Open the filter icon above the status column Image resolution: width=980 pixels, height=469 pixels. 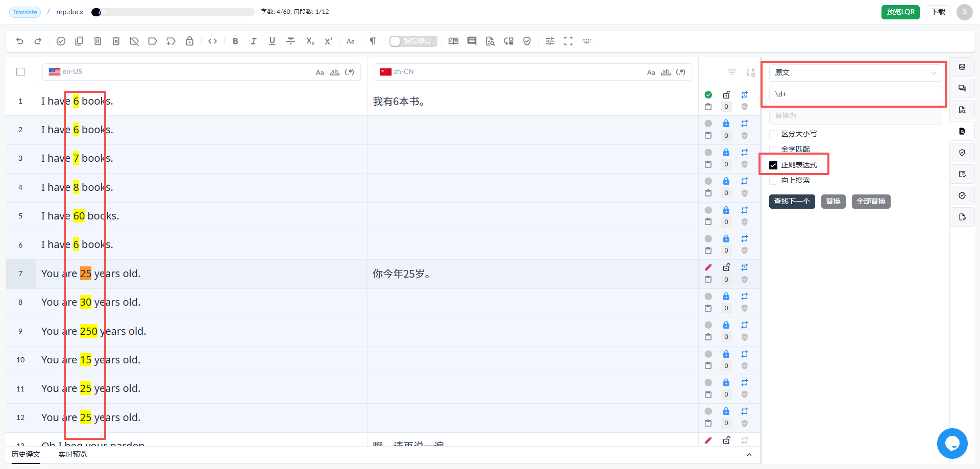(732, 72)
